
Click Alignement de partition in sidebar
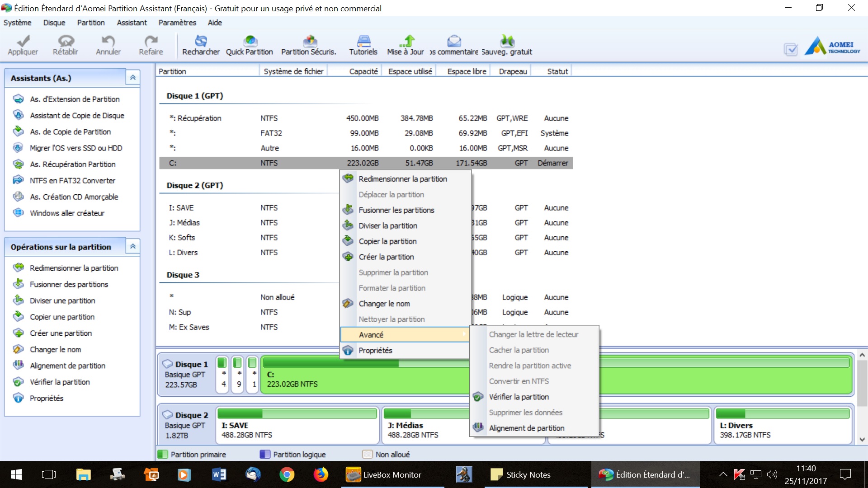point(67,366)
